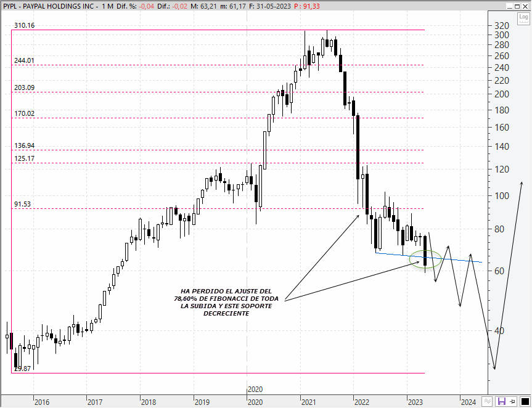Click the m: 61,17 minimum value
The width and height of the screenshot is (532, 408).
tap(234, 6)
